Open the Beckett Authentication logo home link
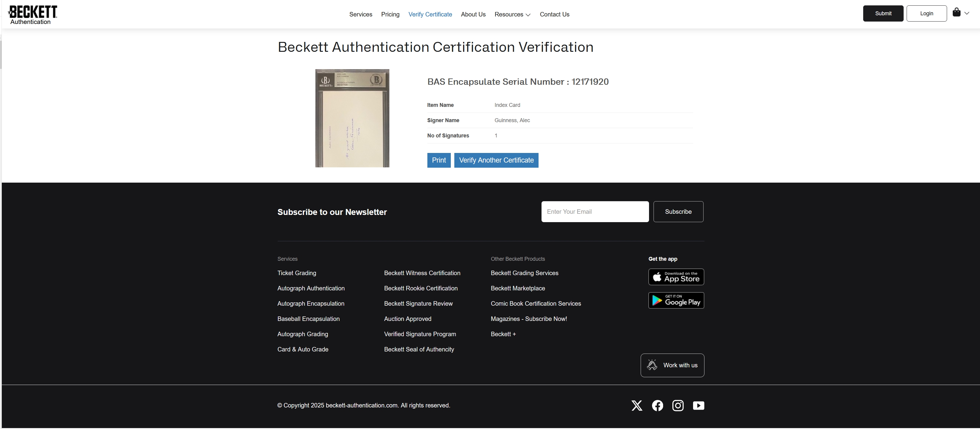980x429 pixels. [33, 15]
